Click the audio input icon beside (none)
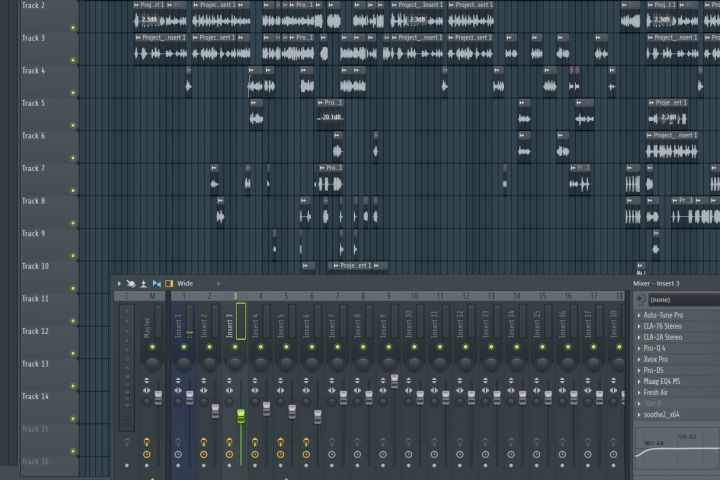Image resolution: width=720 pixels, height=480 pixels. (x=641, y=299)
